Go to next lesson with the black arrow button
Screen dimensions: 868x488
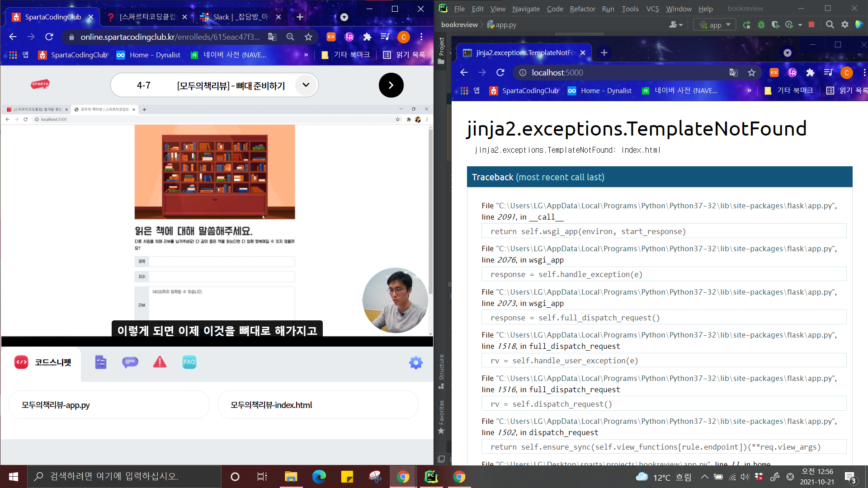pos(391,85)
